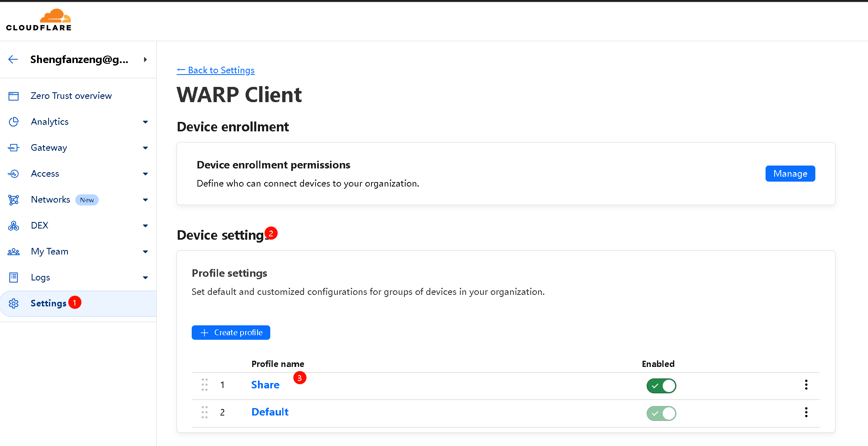The width and height of the screenshot is (868, 446).
Task: Click the Zero Trust overview window icon
Action: pyautogui.click(x=14, y=96)
